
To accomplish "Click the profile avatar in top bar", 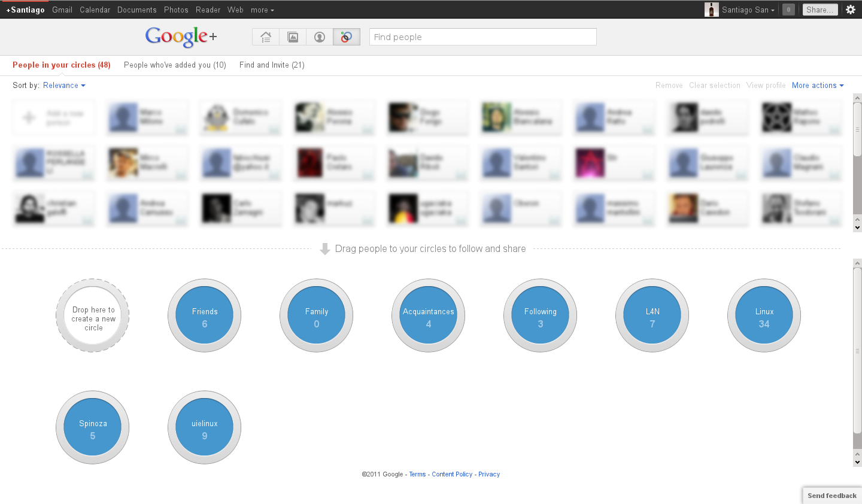I will pos(712,10).
